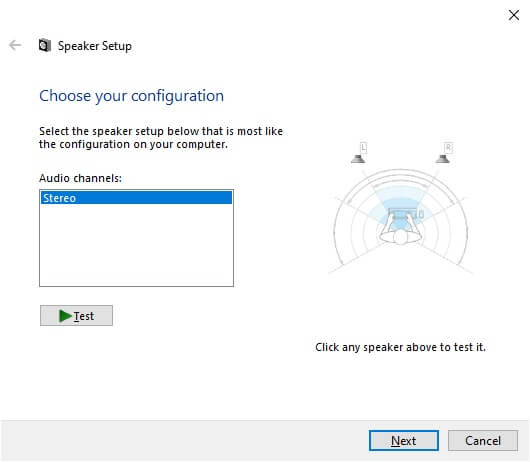Click the right speaker icon to test it

pos(442,159)
